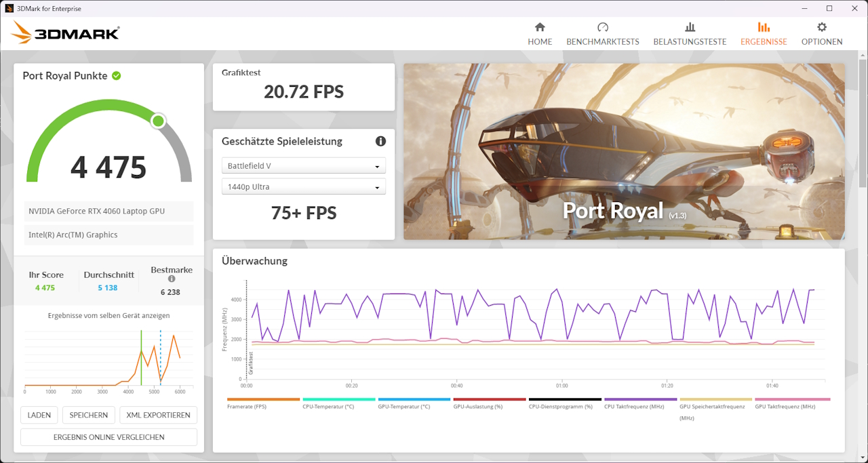Click the Bestmarke info icon
Screen dimensions: 868x463
pos(172,279)
